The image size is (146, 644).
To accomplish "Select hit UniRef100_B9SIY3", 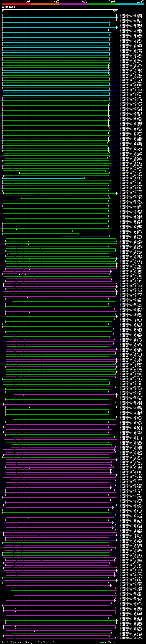I will tap(131, 618).
